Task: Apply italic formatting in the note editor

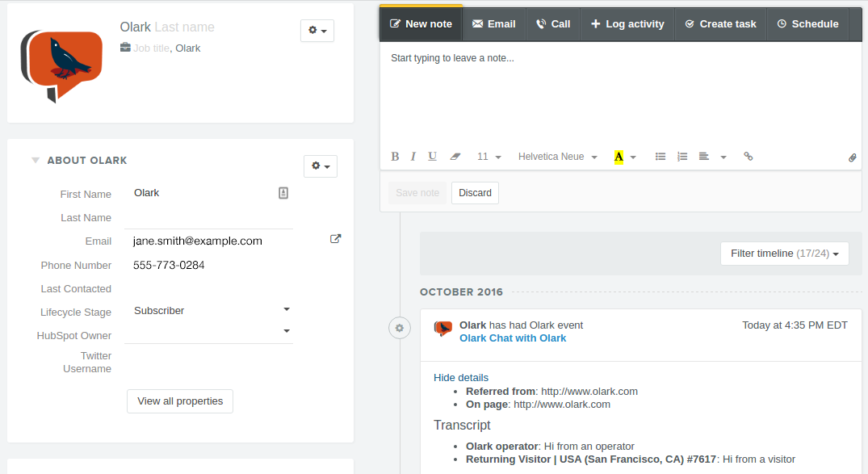Action: (413, 156)
